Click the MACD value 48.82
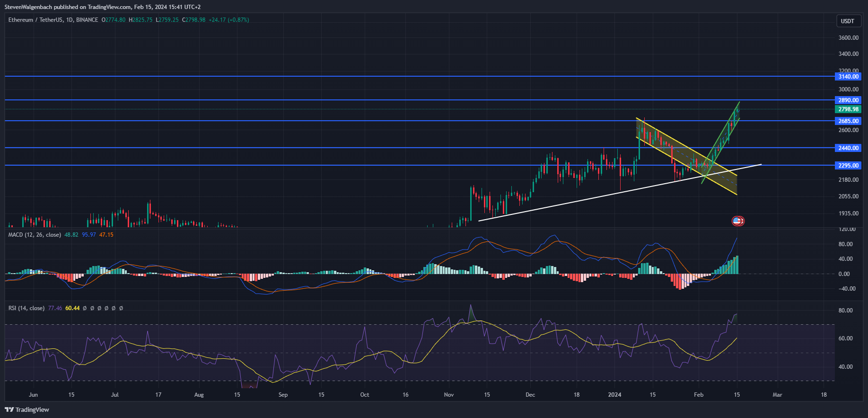 (x=71, y=235)
